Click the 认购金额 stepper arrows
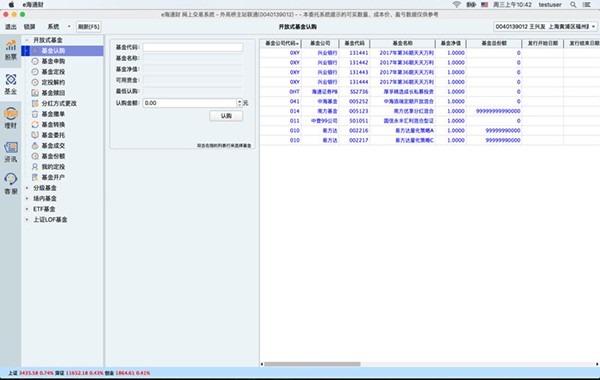This screenshot has width=600, height=380. 240,103
